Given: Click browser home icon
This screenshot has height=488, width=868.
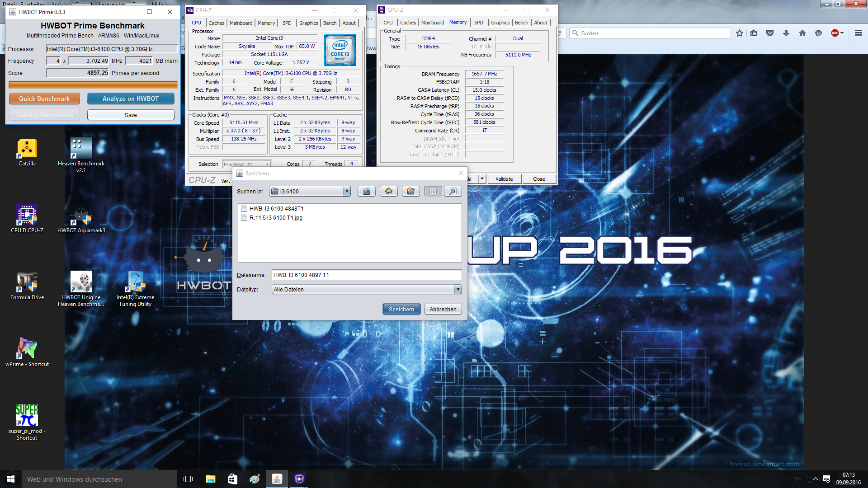Looking at the screenshot, I should (802, 33).
